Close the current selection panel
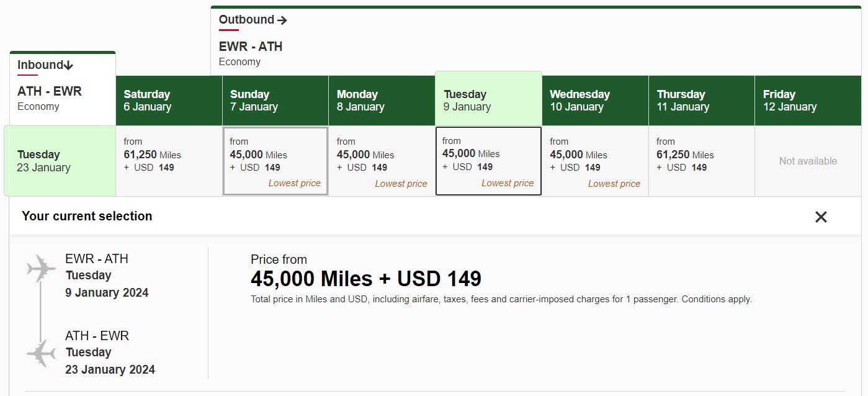This screenshot has width=868, height=396. click(821, 217)
